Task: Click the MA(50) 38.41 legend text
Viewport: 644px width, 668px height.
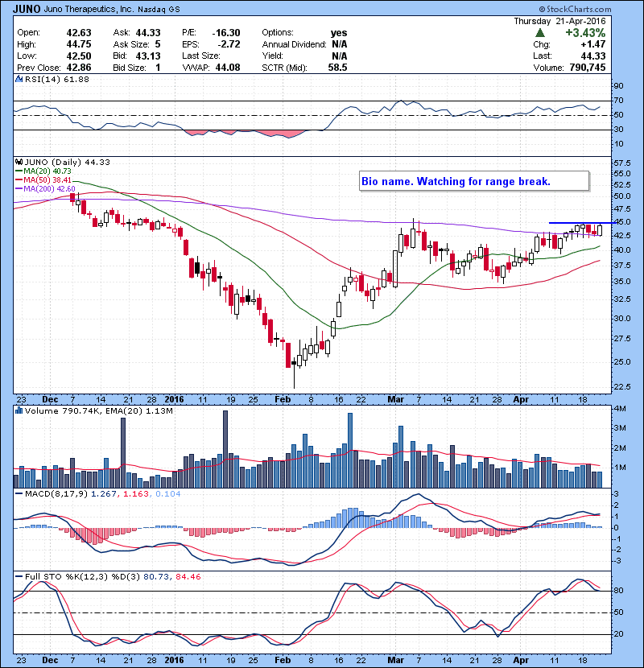Action: (47, 180)
